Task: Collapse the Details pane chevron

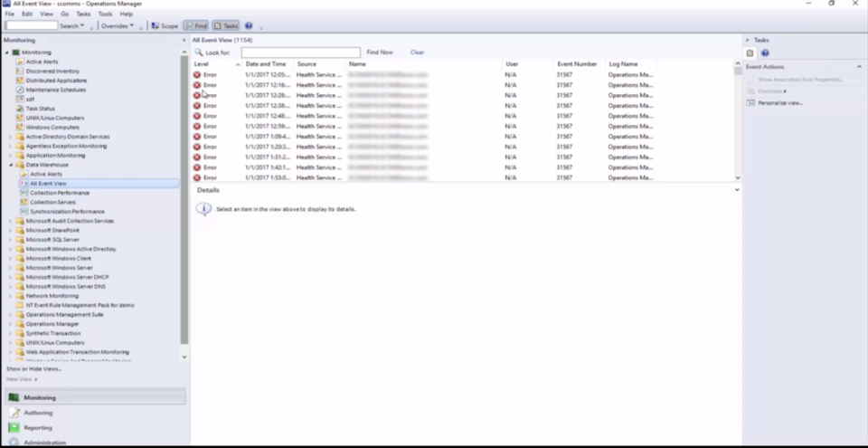Action: coord(737,190)
